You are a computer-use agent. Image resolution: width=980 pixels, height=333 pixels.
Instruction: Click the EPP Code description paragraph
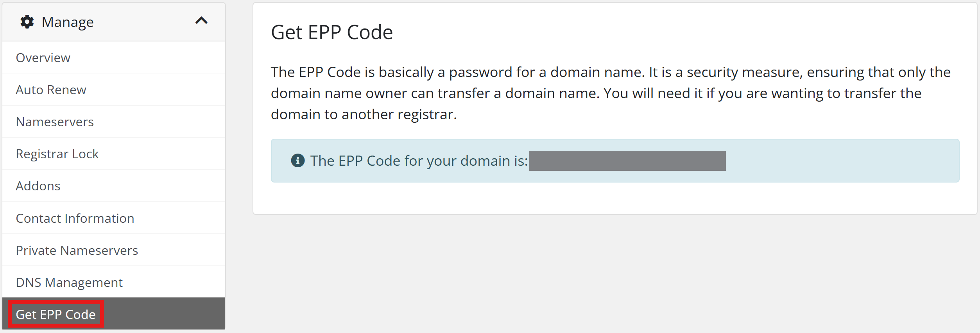pos(610,93)
